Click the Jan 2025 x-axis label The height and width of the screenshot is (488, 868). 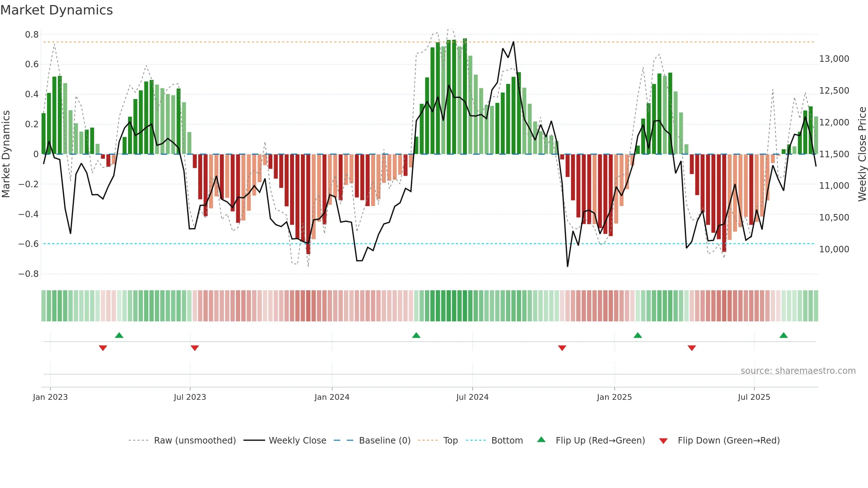614,397
